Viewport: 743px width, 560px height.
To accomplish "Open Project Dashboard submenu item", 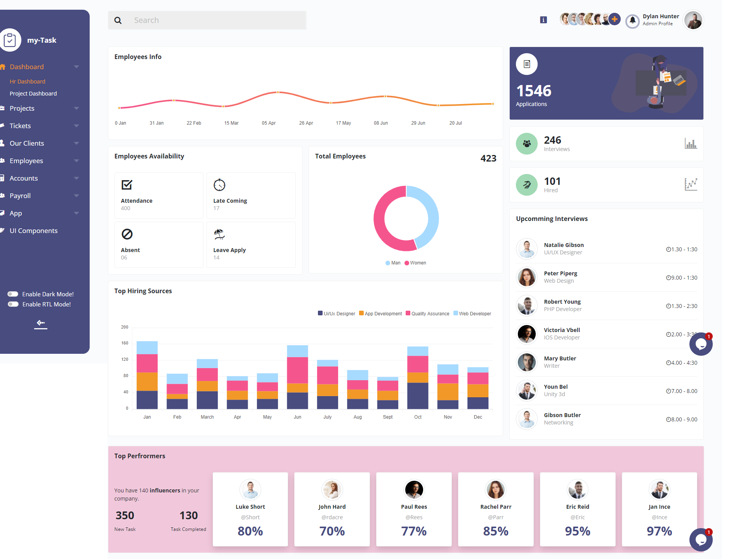I will (33, 94).
